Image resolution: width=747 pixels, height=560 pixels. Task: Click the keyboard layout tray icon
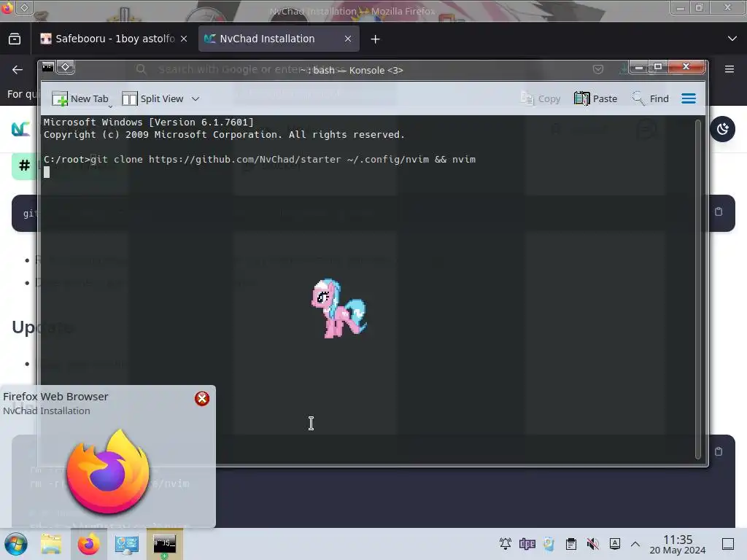coord(615,543)
